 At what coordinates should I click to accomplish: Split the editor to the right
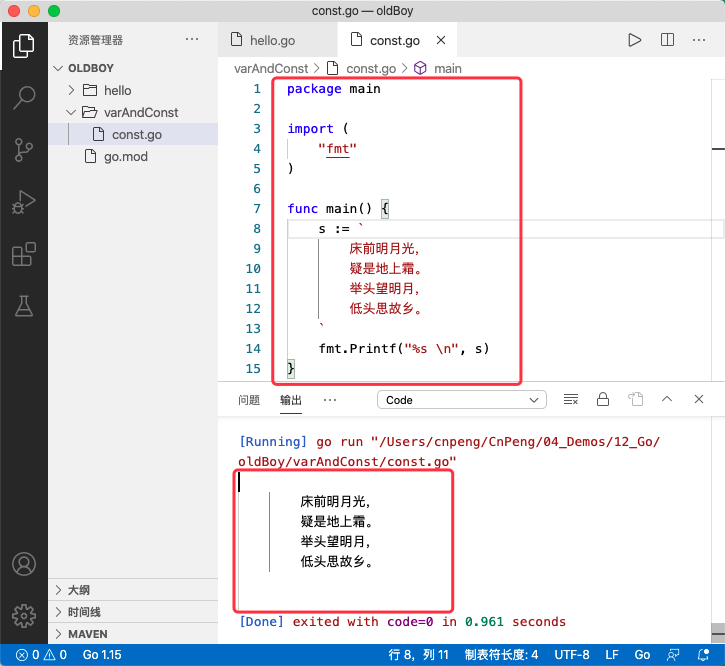[667, 41]
